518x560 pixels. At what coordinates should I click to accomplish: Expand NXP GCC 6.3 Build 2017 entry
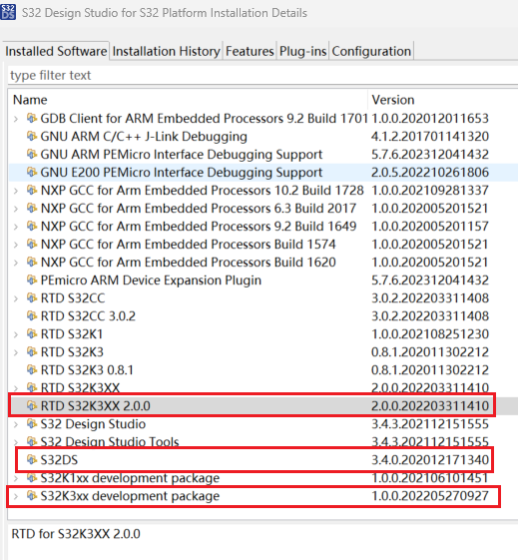[16, 209]
